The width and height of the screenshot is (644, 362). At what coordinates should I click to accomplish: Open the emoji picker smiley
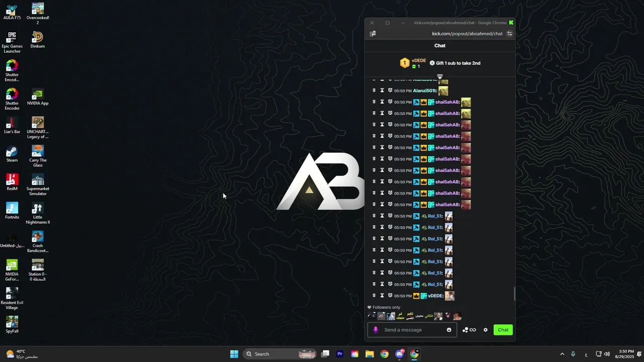[x=449, y=330]
